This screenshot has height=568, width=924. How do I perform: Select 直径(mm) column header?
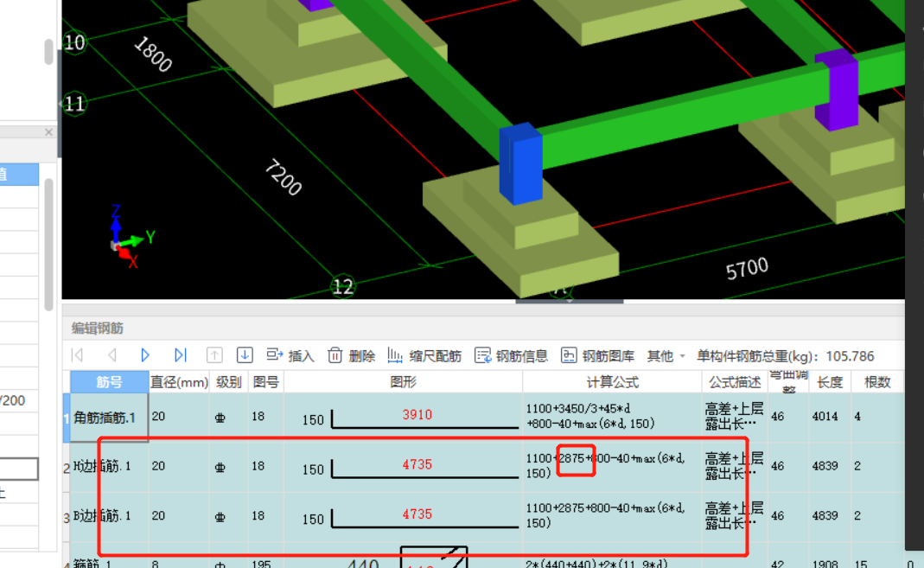pos(179,382)
